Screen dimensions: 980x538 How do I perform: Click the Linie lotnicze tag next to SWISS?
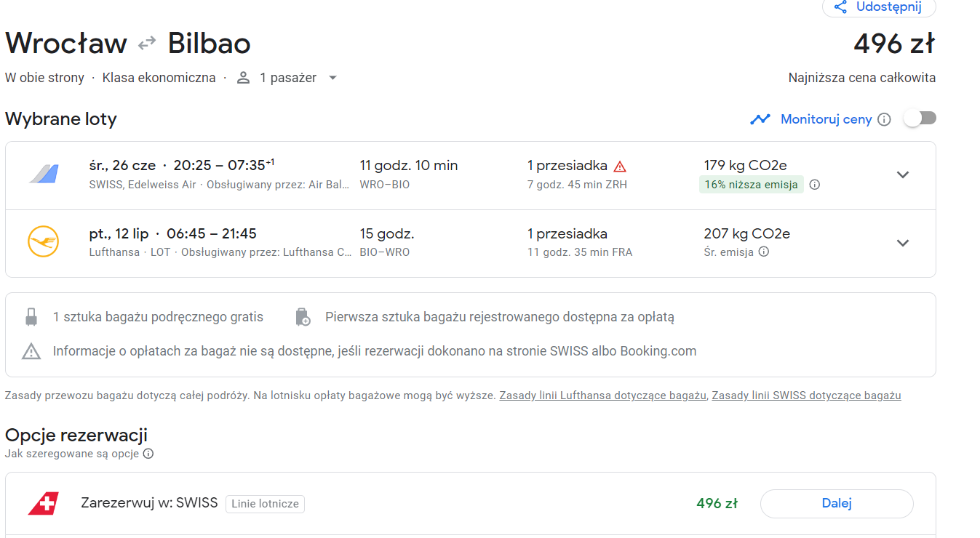265,504
